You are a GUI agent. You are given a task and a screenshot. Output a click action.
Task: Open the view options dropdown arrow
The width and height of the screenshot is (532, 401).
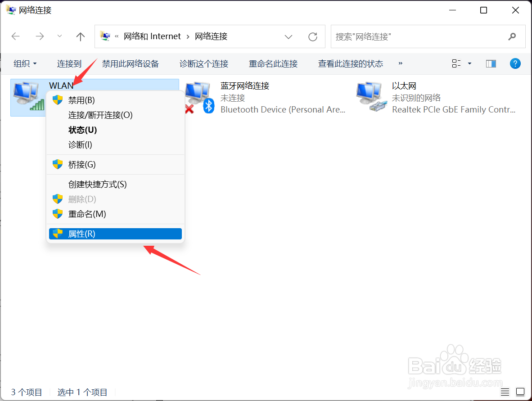coord(469,63)
